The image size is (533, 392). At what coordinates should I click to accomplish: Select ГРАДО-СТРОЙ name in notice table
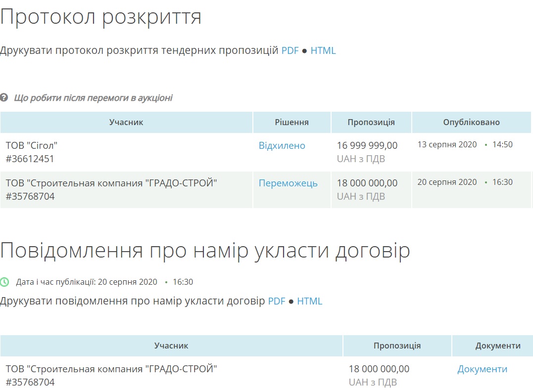point(111,369)
